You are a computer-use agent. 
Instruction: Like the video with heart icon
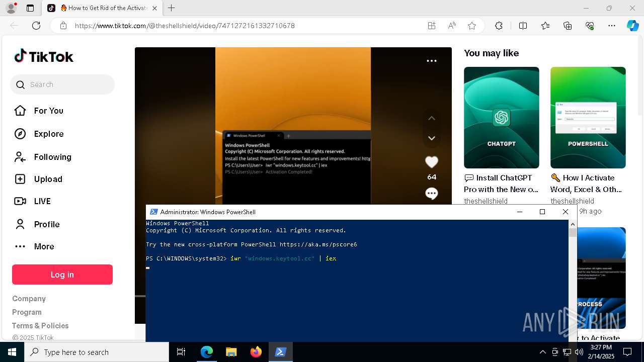click(432, 162)
